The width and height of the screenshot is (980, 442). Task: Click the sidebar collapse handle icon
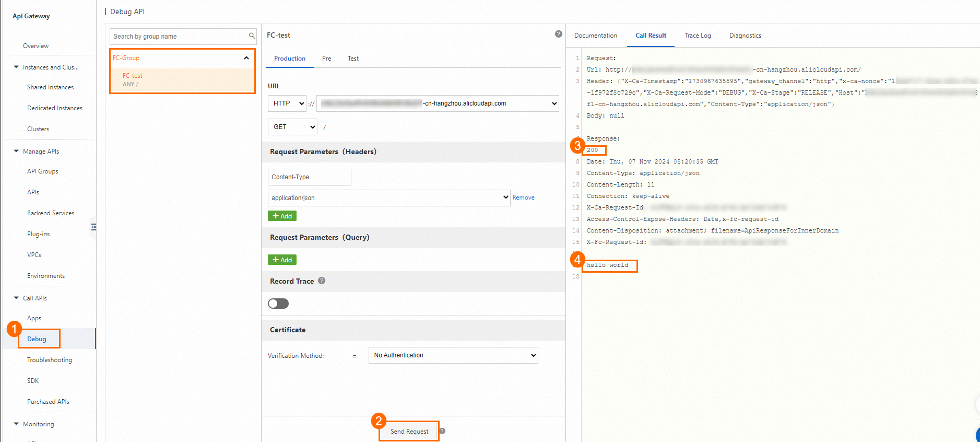[93, 227]
